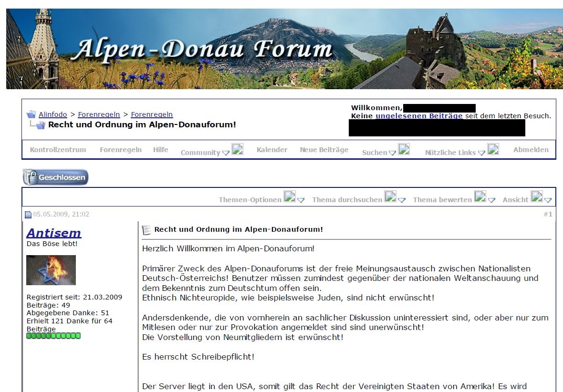This screenshot has height=392, width=563.
Task: Click the green reputation bar under Beiträge
Action: coord(53,336)
